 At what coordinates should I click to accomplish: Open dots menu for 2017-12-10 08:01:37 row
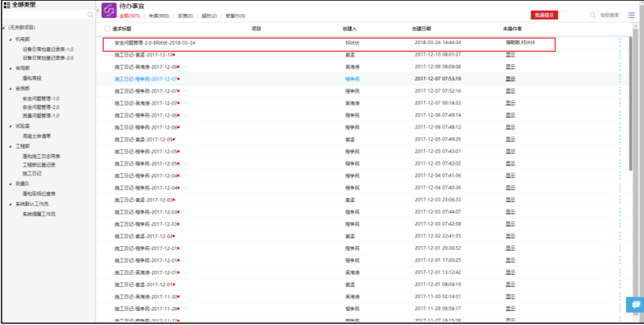coord(620,55)
